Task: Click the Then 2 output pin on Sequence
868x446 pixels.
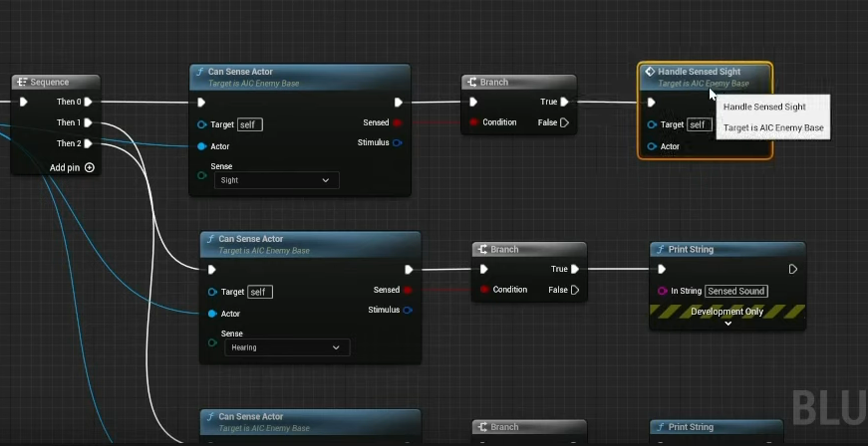Action: pyautogui.click(x=89, y=143)
